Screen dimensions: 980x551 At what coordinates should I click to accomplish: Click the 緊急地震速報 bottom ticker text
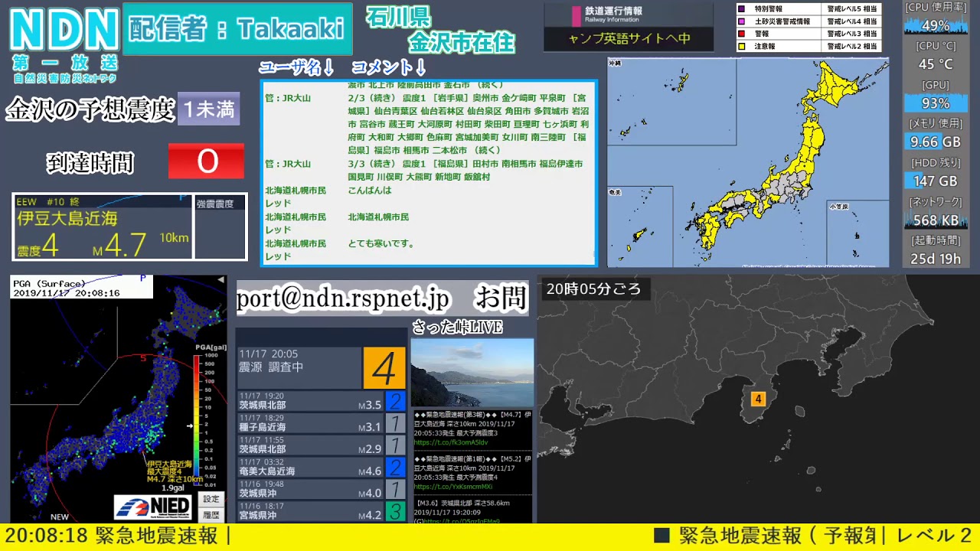(x=157, y=536)
